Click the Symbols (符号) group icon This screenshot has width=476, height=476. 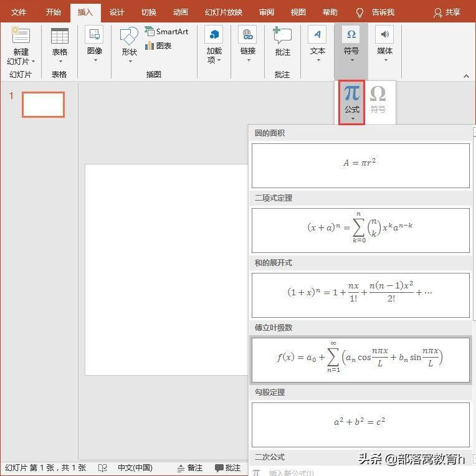[351, 35]
